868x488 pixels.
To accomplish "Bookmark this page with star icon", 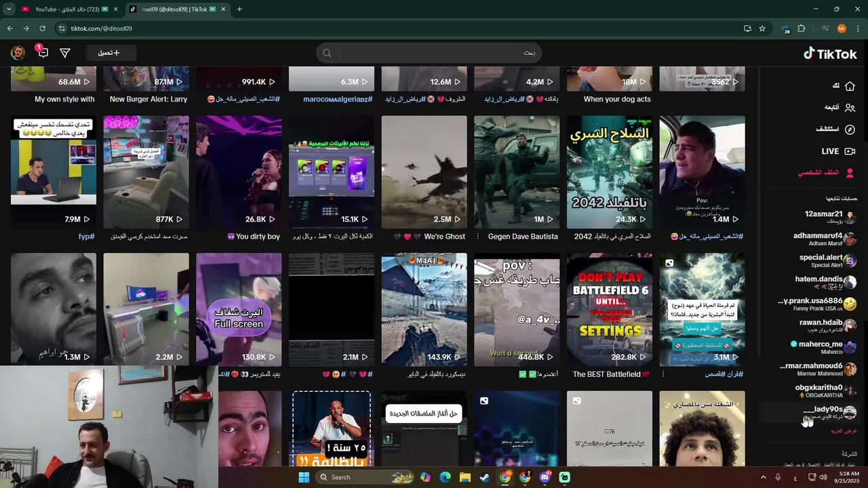I will click(x=762, y=28).
